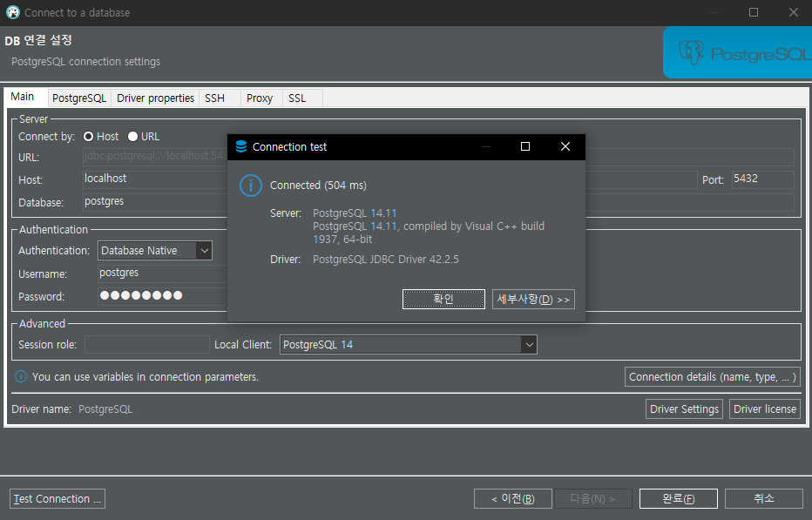Viewport: 812px width, 520px height.
Task: Go back with the 이전(B) button
Action: coord(512,499)
